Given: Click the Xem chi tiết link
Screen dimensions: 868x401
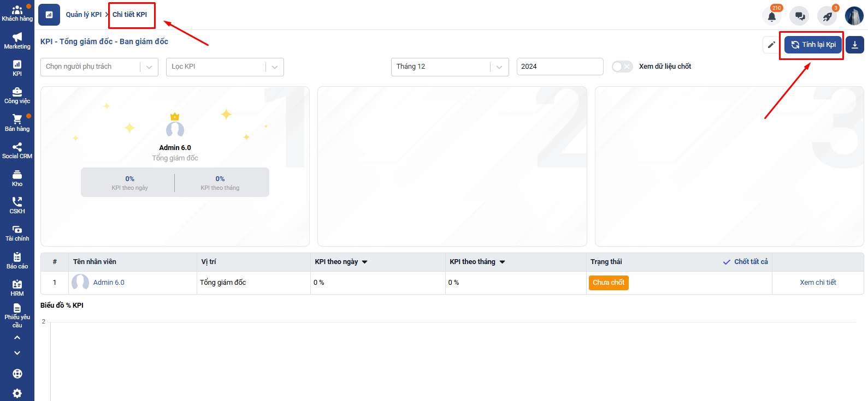Looking at the screenshot, I should tap(818, 283).
